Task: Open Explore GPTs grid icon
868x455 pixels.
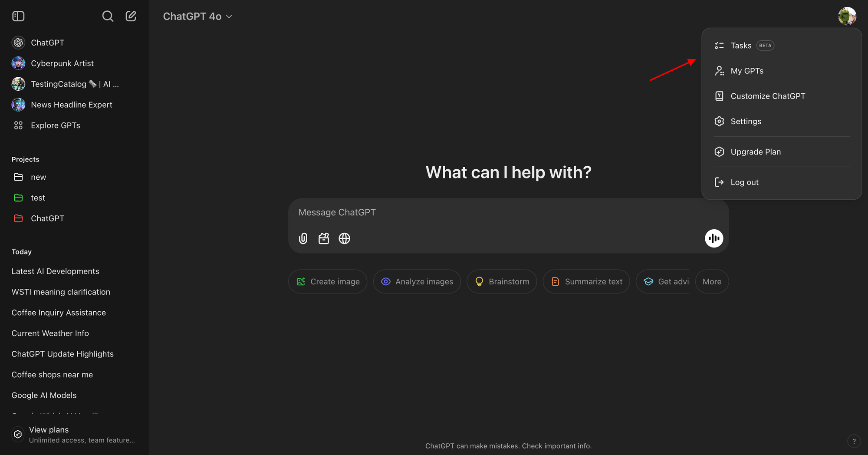Action: 18,125
